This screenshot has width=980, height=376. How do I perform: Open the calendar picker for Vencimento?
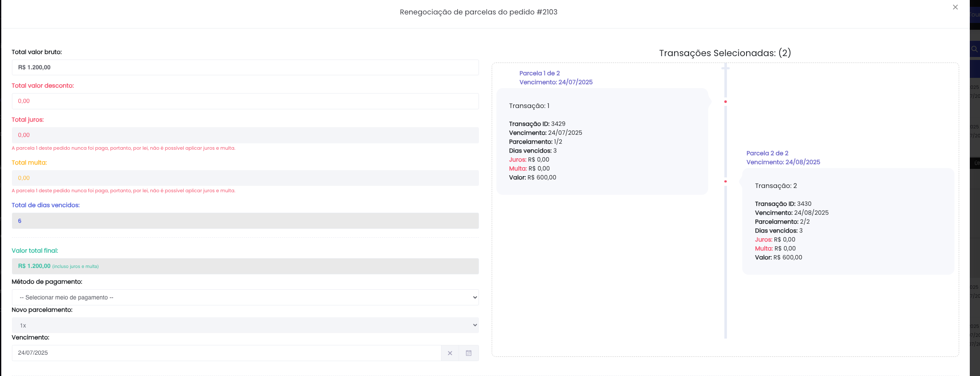pyautogui.click(x=468, y=353)
